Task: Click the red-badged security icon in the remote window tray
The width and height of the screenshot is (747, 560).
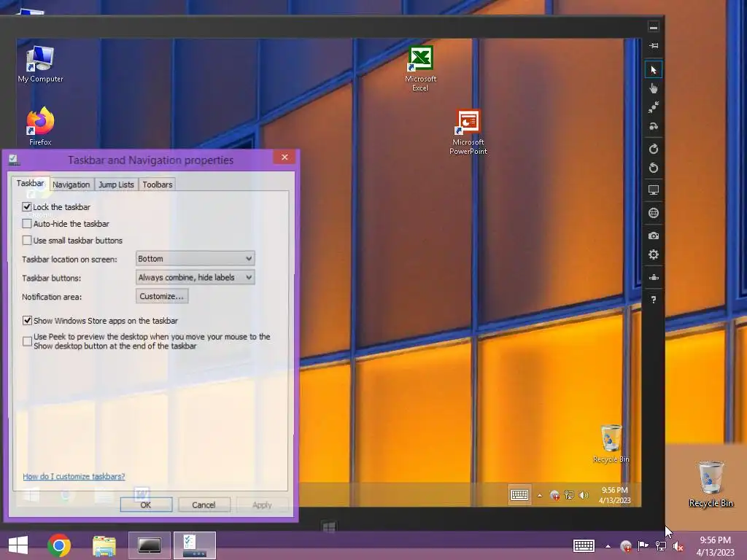Action: 554,495
